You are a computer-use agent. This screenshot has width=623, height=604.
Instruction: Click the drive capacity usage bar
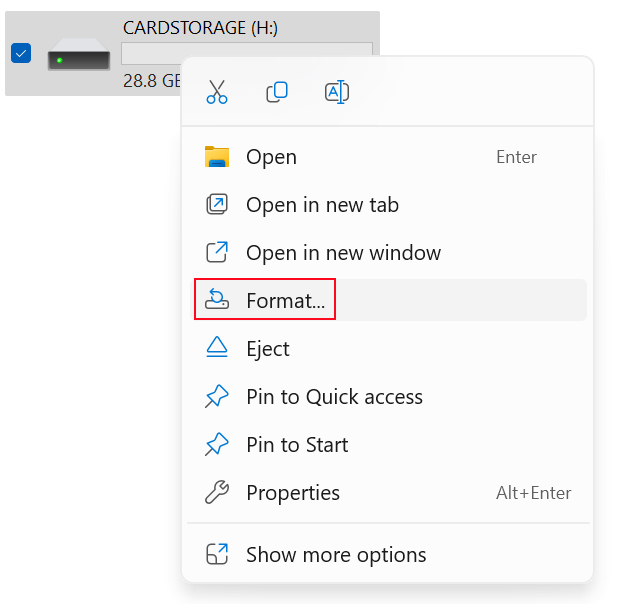tap(150, 54)
